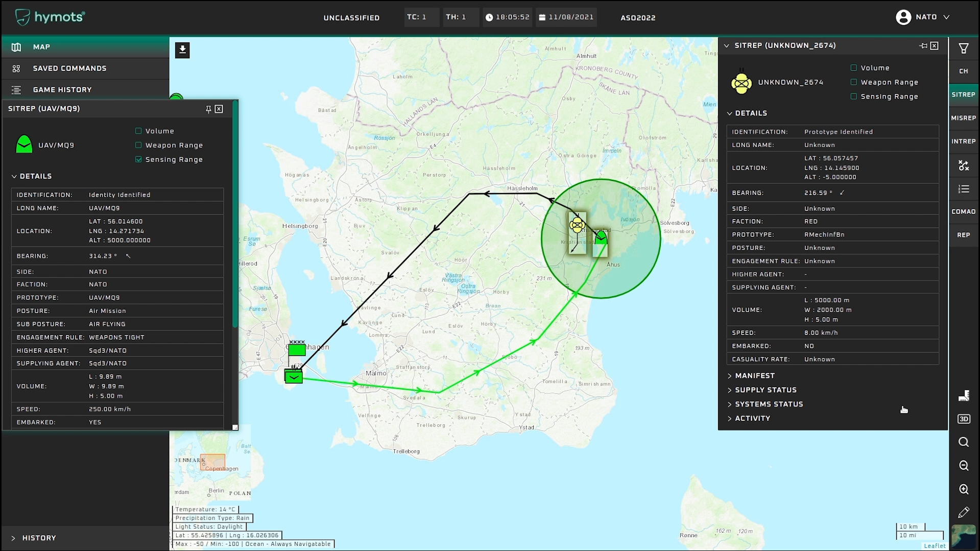Click the clock time indicator 18:05:52
980x551 pixels.
click(x=507, y=17)
